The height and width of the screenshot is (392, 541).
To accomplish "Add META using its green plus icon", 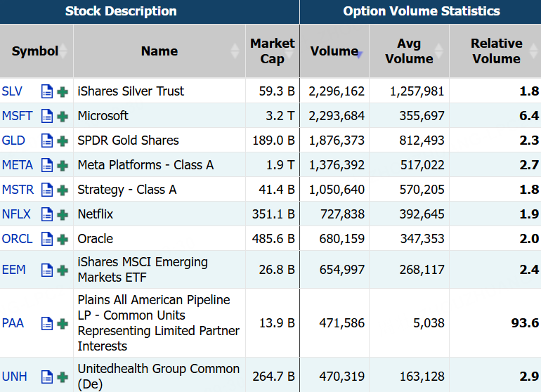I will point(63,165).
